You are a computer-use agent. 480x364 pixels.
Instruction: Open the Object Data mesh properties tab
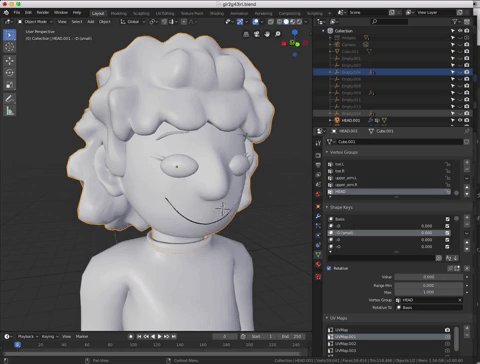coord(318,255)
